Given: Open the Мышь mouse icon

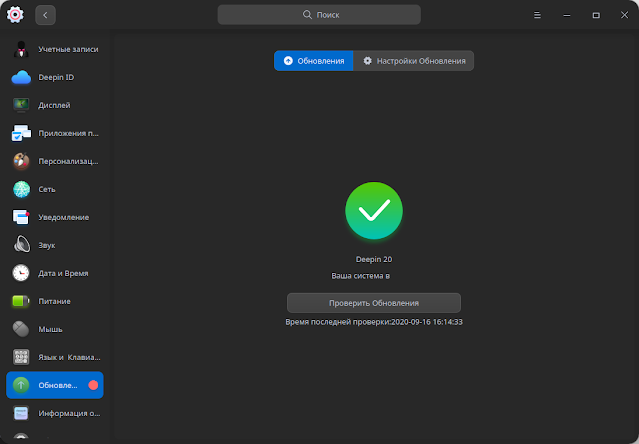Looking at the screenshot, I should click(x=21, y=329).
